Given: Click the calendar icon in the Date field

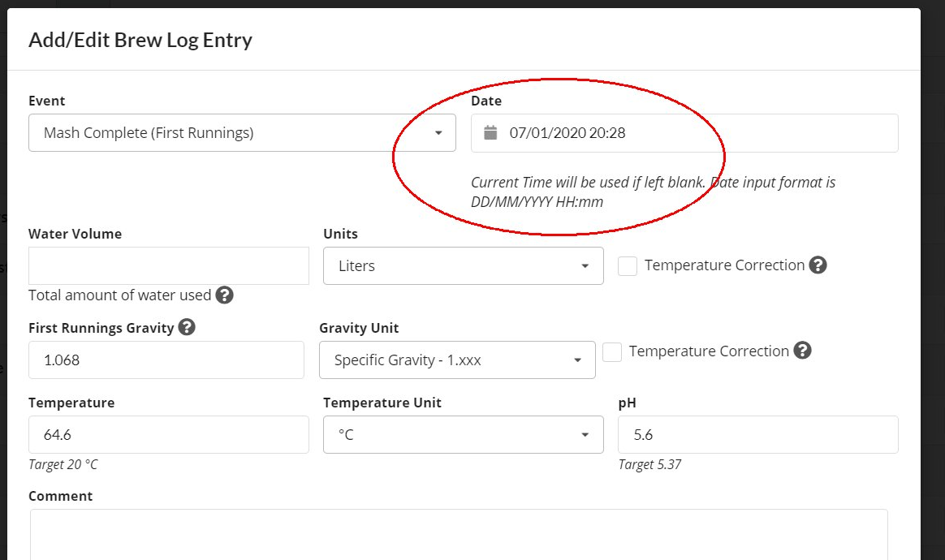Looking at the screenshot, I should point(490,133).
